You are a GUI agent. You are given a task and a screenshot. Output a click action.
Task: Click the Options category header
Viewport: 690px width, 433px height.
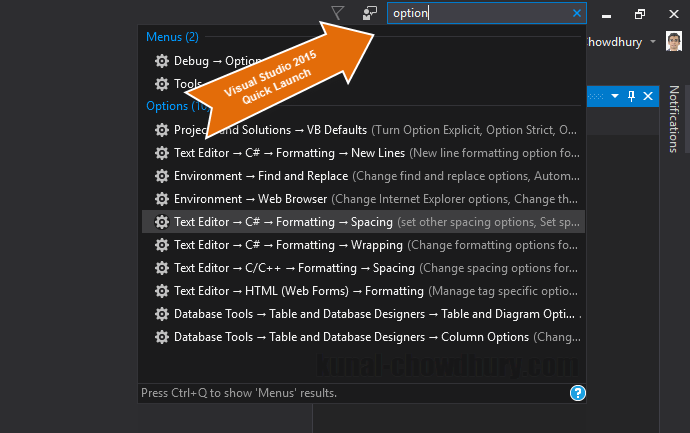(177, 106)
